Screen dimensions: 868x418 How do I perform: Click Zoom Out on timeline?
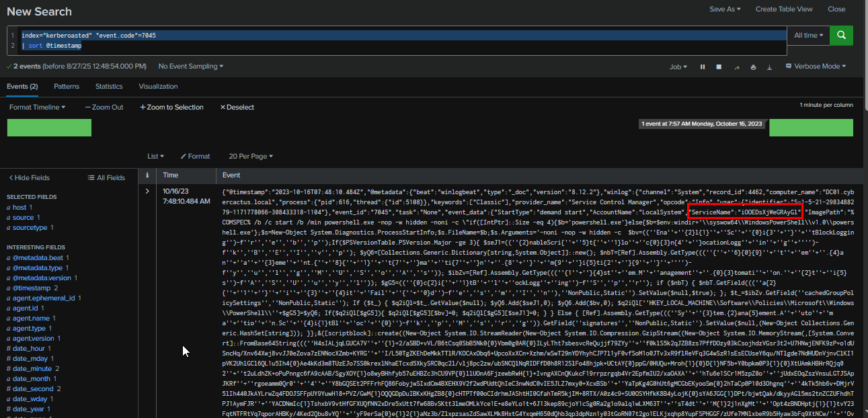104,107
